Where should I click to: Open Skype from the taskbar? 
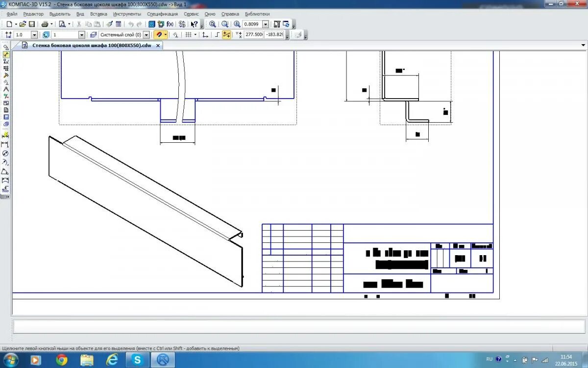(137, 360)
